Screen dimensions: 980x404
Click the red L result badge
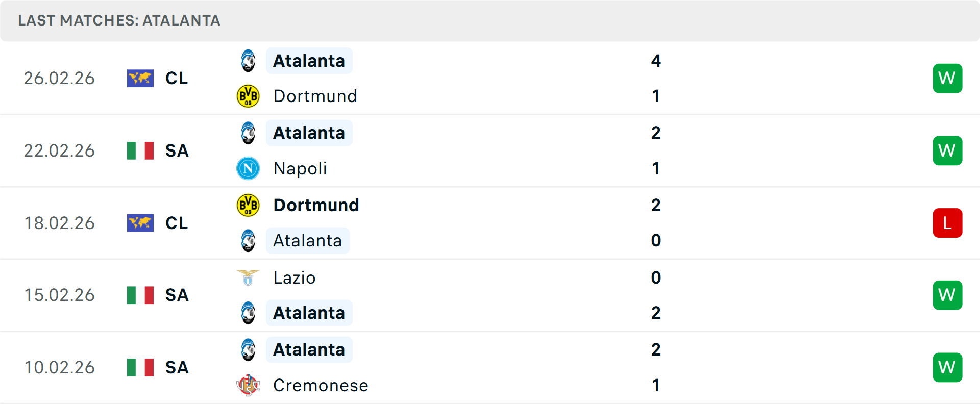pos(947,223)
